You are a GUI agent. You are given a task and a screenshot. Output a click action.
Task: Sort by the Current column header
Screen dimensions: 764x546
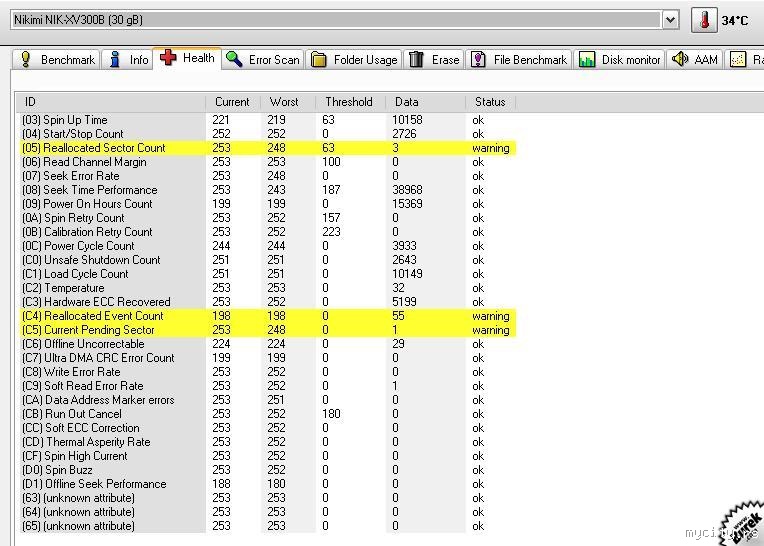pyautogui.click(x=233, y=102)
